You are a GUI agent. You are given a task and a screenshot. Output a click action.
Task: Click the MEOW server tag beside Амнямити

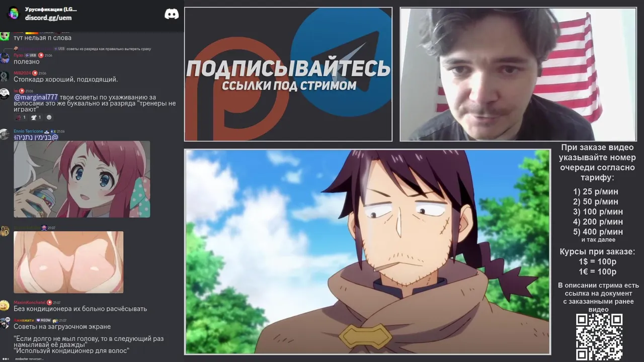point(43,320)
